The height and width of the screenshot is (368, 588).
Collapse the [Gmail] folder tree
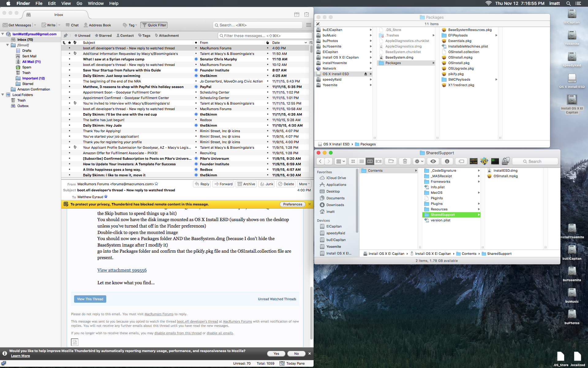coord(8,45)
